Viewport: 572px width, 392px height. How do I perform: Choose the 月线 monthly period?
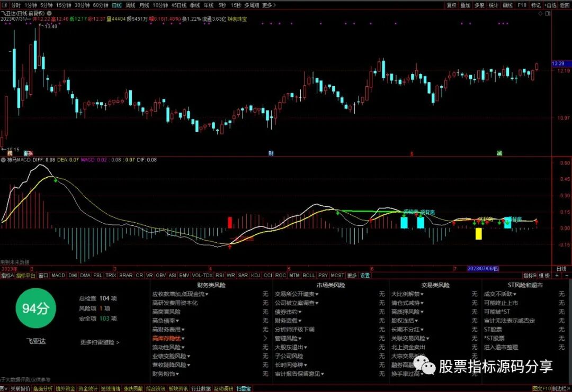(145, 5)
